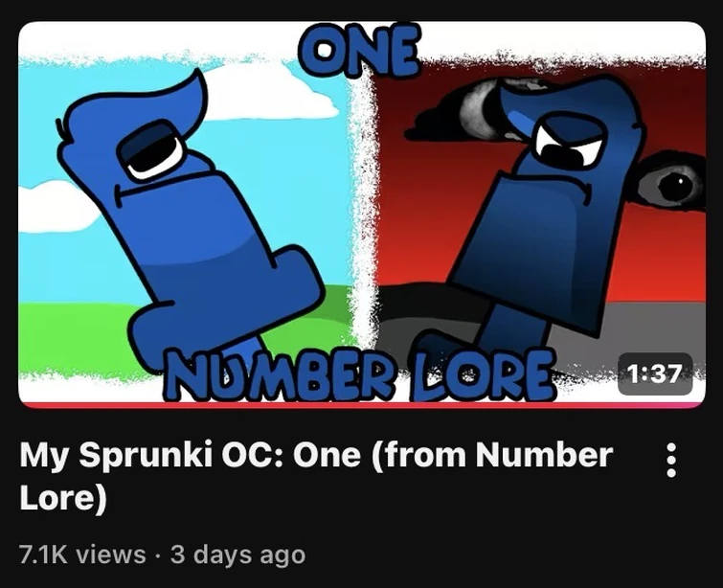Click the red watched-progress bar under thumbnail

(362, 405)
